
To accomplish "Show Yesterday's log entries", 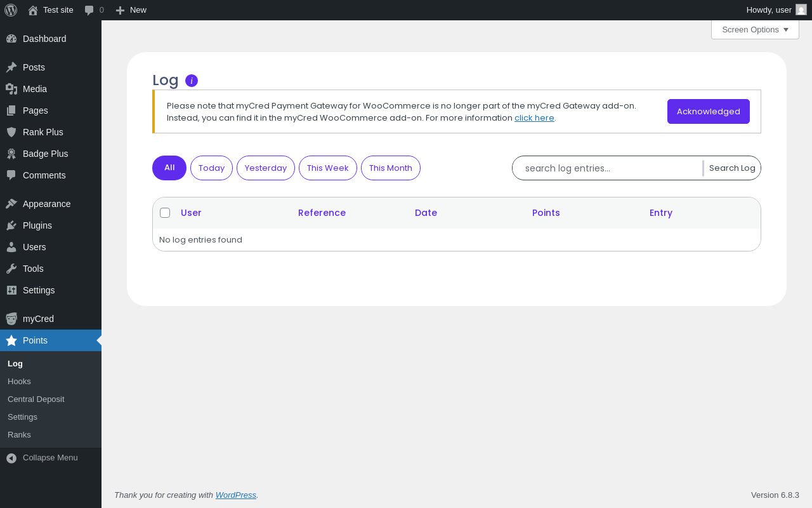I will (x=266, y=168).
